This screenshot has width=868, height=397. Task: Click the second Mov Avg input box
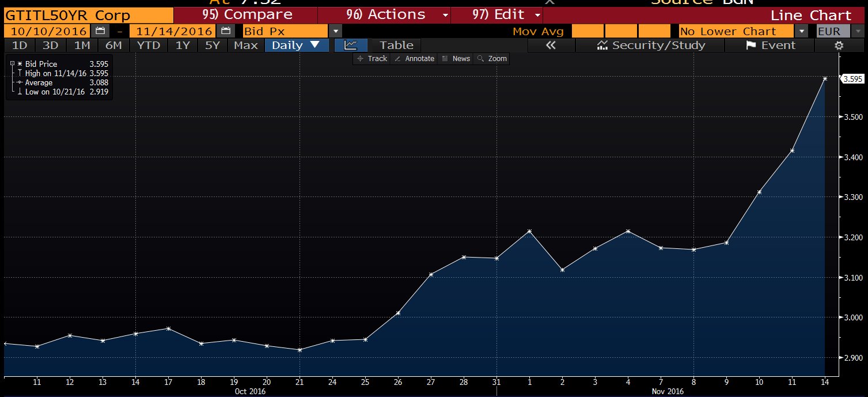click(x=621, y=31)
